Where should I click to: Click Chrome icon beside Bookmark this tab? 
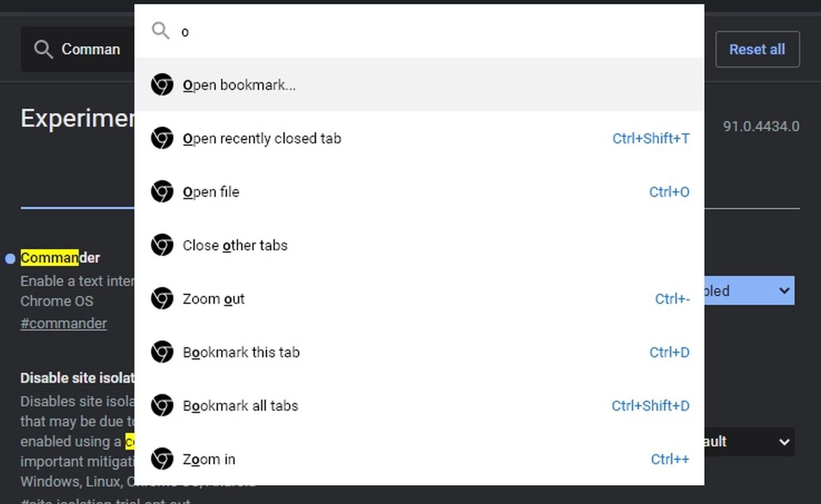[162, 352]
